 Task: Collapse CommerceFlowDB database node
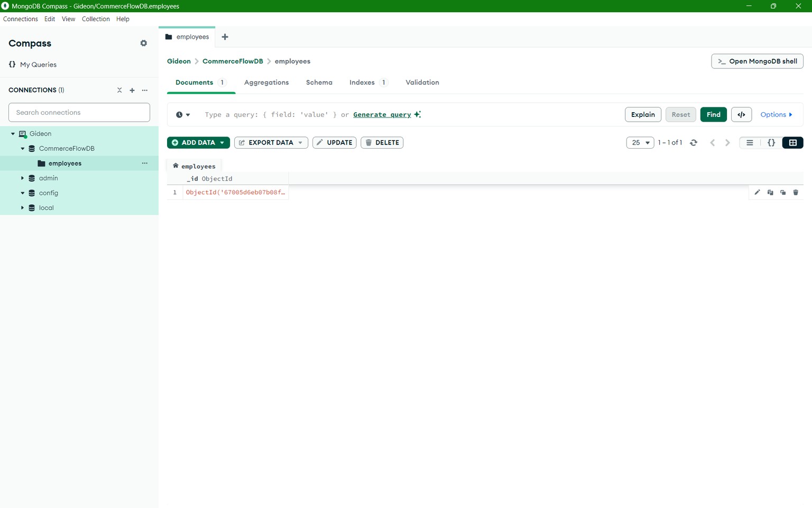point(22,149)
